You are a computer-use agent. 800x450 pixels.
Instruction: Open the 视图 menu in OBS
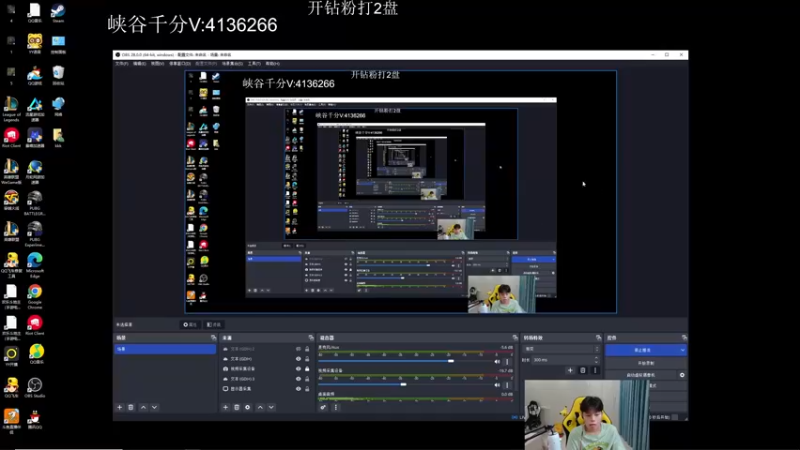pos(157,64)
